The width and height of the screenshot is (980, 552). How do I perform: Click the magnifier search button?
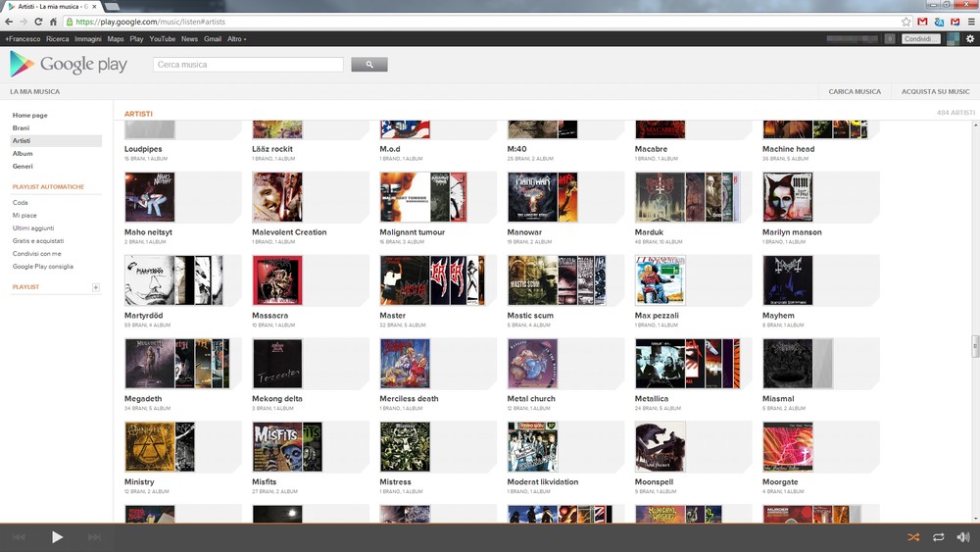tap(369, 65)
